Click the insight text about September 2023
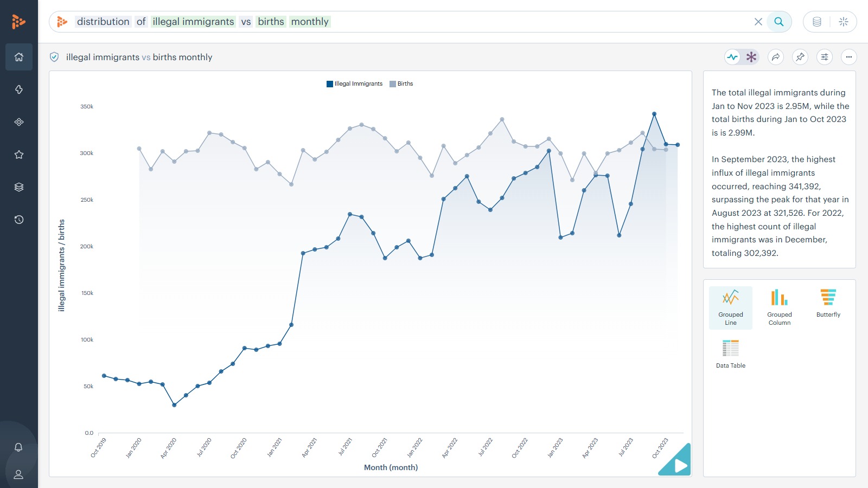The width and height of the screenshot is (868, 488). [780, 206]
